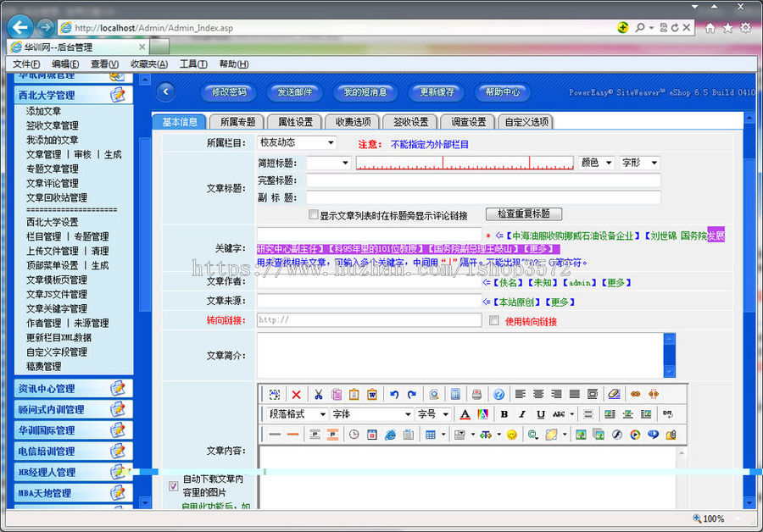Click the 修改密码 button
Viewport: 763px width, 532px height.
(x=229, y=91)
